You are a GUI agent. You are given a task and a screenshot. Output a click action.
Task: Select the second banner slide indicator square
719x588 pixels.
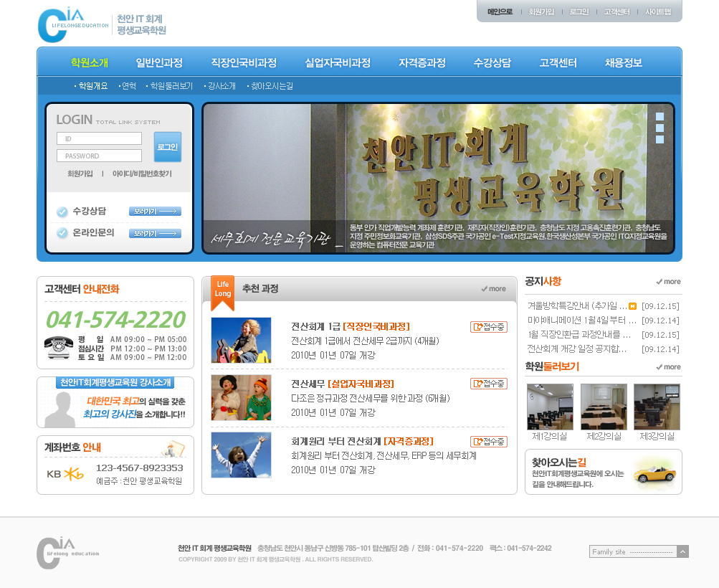tap(660, 128)
